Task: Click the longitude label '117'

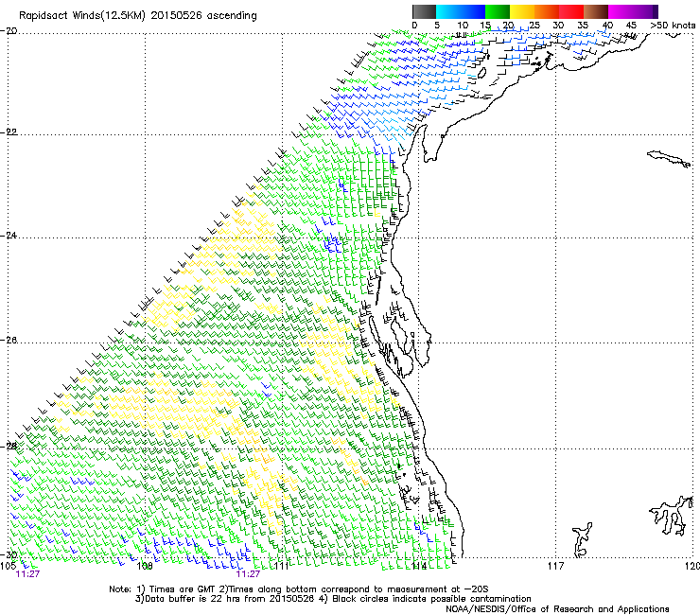Action: [555, 566]
